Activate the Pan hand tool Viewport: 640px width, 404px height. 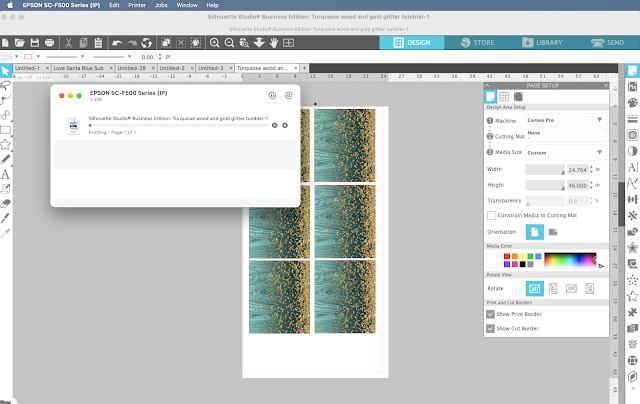tap(273, 42)
